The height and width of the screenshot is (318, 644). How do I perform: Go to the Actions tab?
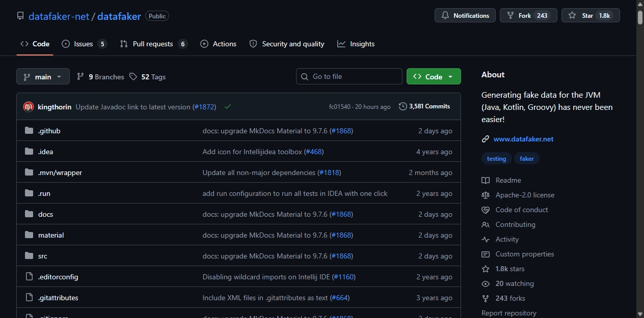(x=218, y=44)
